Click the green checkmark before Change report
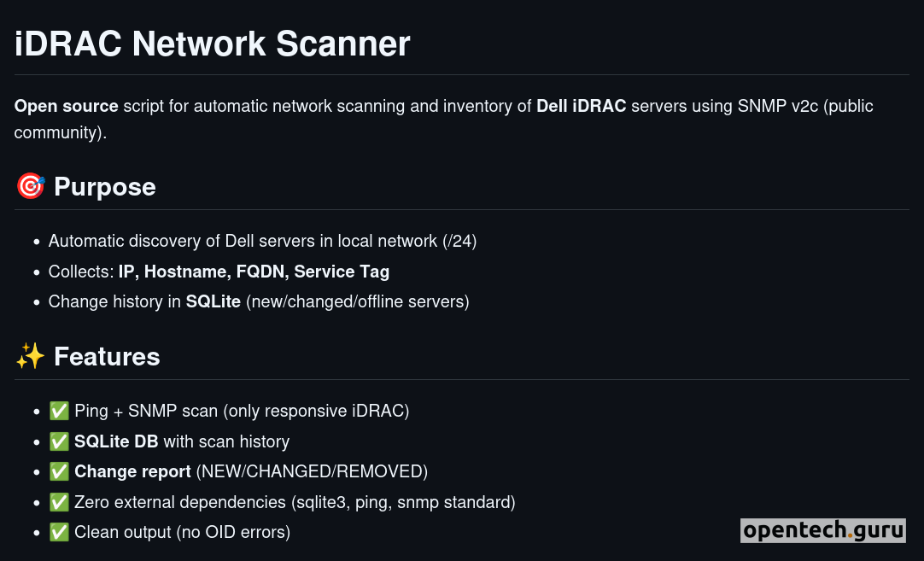Image resolution: width=924 pixels, height=561 pixels. click(59, 471)
